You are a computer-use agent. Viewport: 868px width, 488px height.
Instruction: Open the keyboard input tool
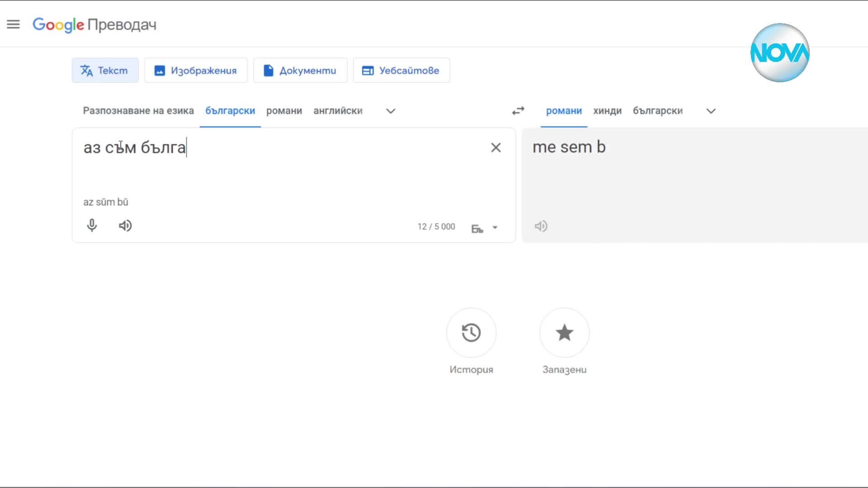(x=477, y=228)
